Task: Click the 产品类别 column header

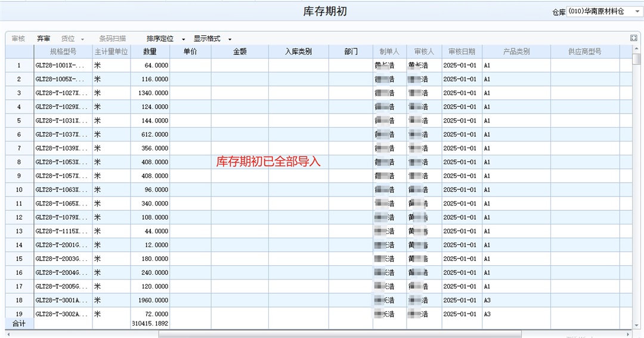Action: pos(516,52)
